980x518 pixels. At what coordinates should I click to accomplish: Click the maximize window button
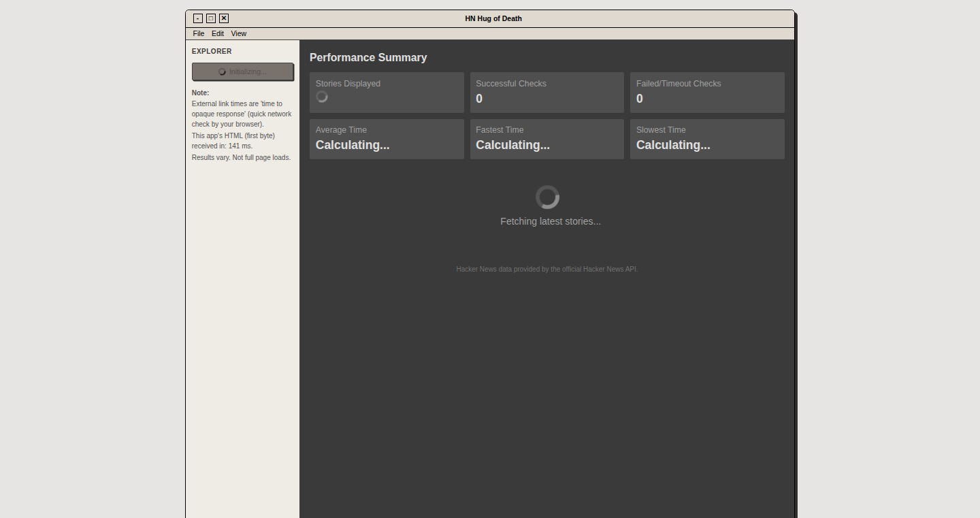point(211,18)
